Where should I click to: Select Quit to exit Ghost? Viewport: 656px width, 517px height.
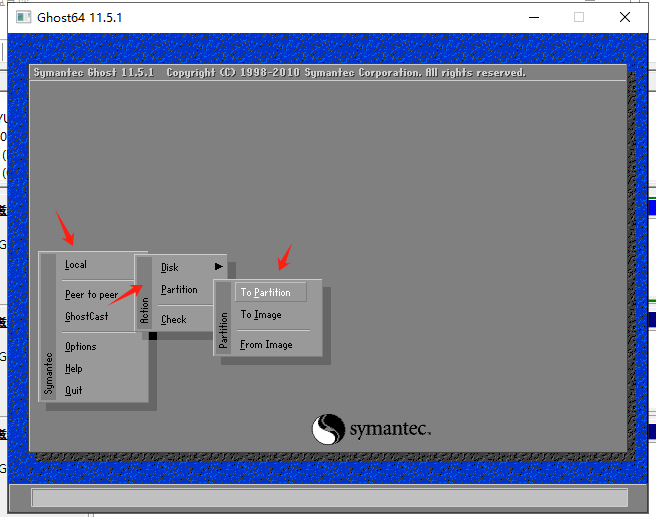click(x=73, y=391)
